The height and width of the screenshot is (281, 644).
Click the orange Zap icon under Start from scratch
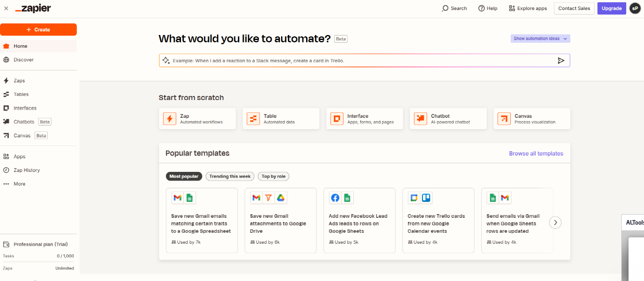tap(170, 119)
